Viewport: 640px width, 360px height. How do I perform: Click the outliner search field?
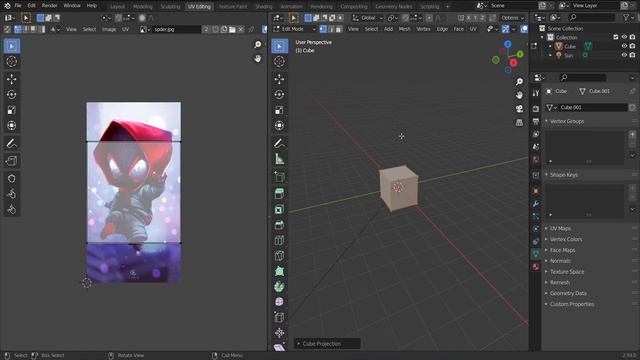pos(591,17)
